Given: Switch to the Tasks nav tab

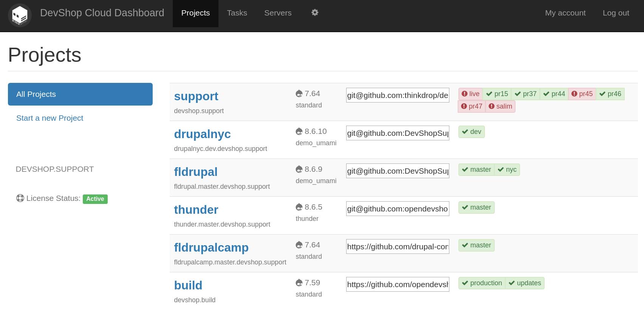Looking at the screenshot, I should click(x=237, y=13).
